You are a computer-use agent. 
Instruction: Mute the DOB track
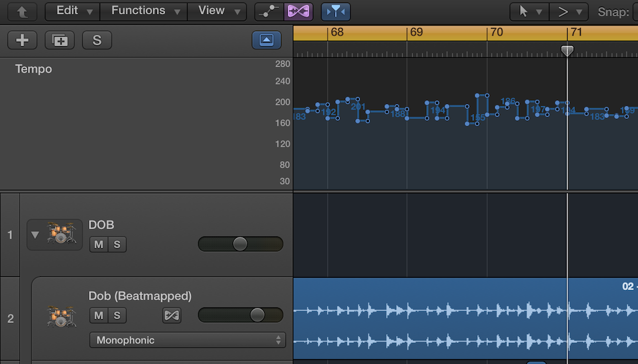point(98,245)
